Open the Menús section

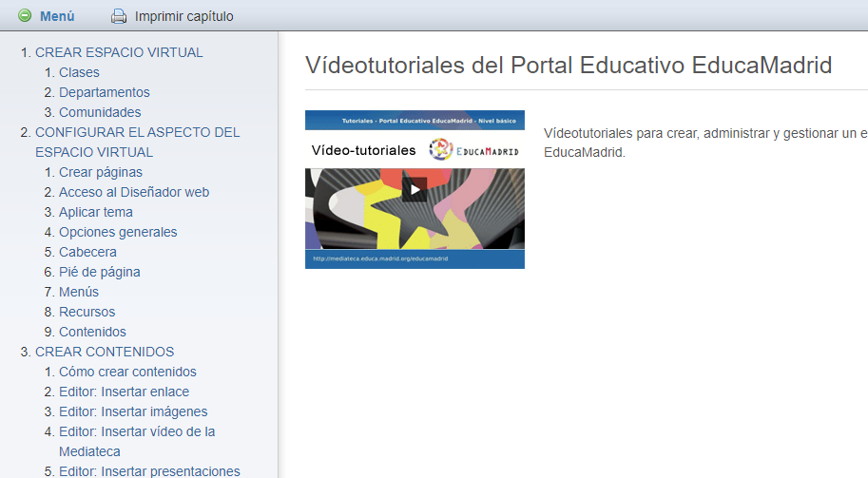(x=79, y=292)
